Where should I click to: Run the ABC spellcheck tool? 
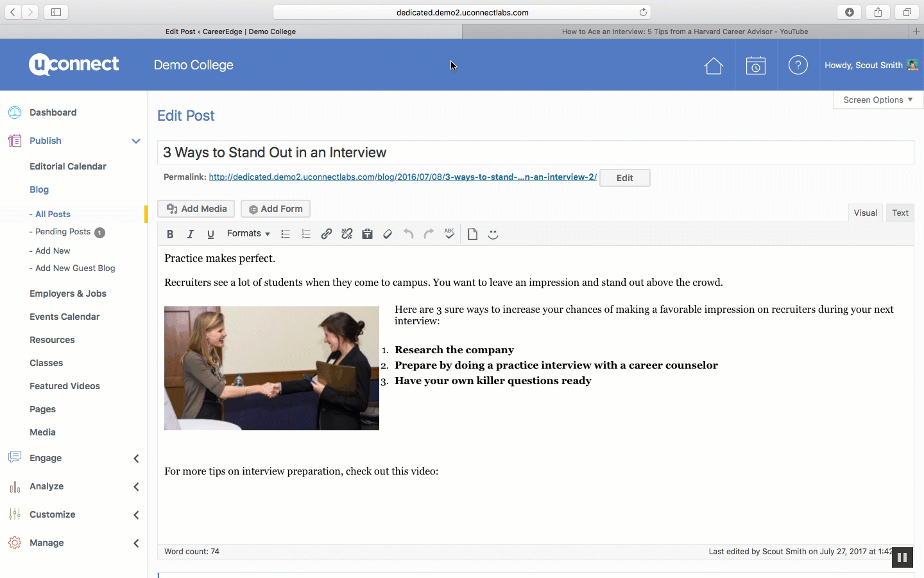click(x=449, y=234)
